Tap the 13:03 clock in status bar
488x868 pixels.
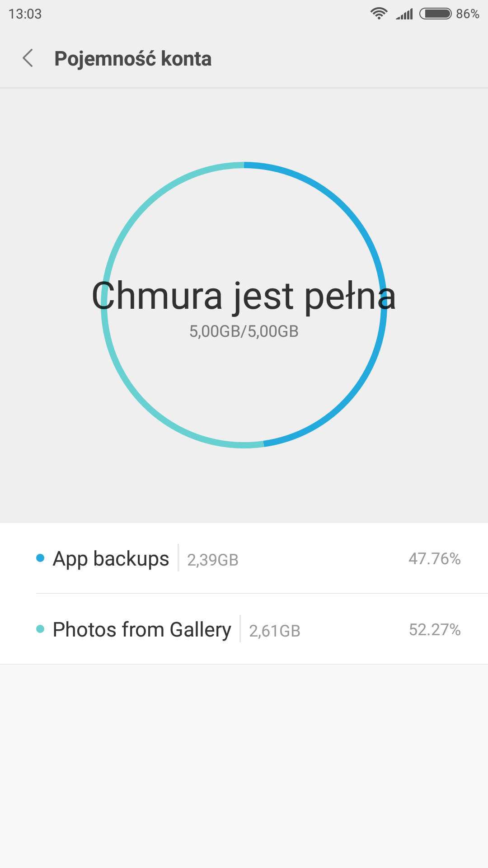pos(25,14)
